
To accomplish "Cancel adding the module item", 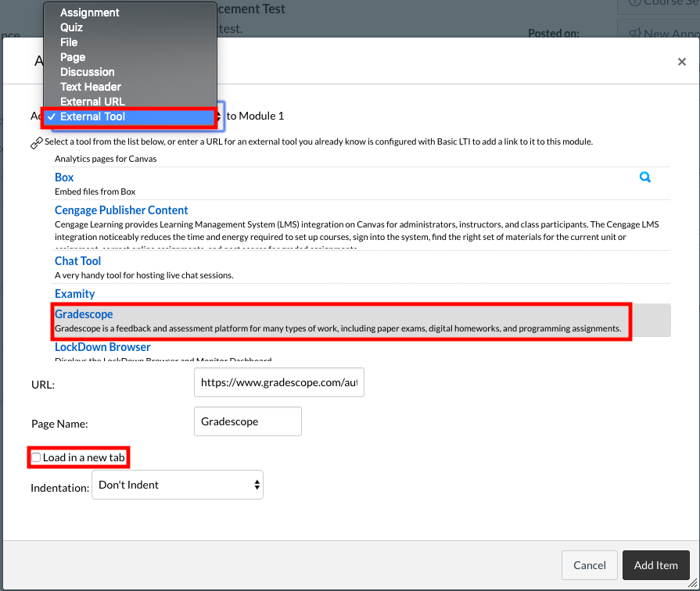I will 589,565.
